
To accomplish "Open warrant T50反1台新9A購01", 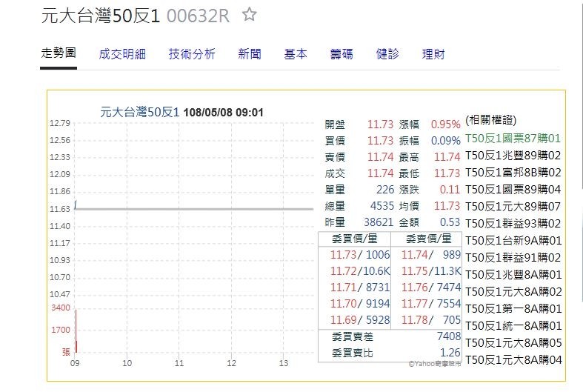I will (x=513, y=241).
